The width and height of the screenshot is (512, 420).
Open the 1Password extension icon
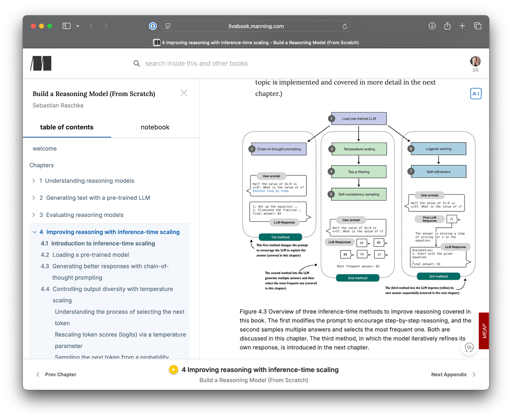coord(153,26)
